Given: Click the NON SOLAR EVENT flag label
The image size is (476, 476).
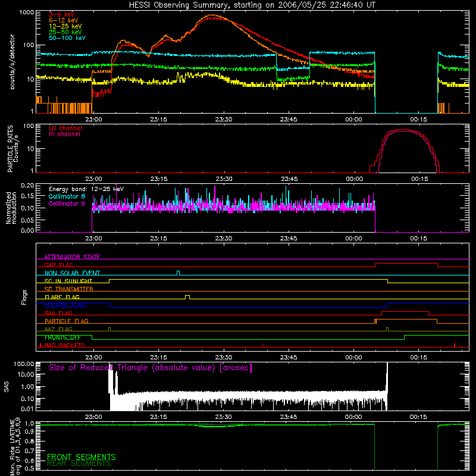Looking at the screenshot, I should [72, 273].
